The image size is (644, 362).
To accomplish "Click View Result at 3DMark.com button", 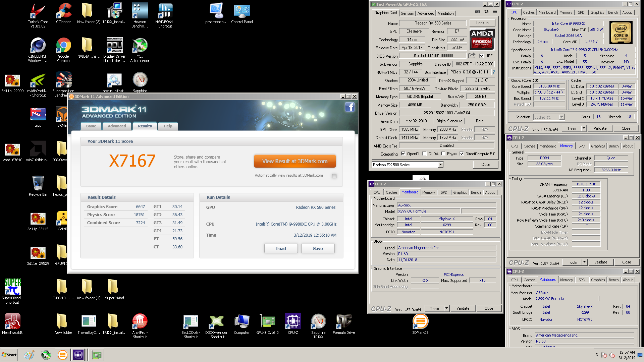I will (295, 161).
